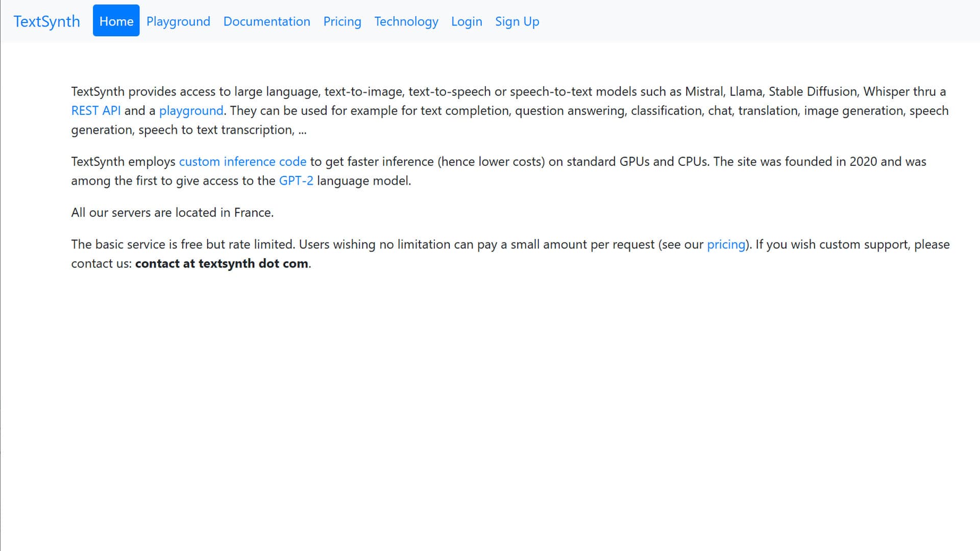
Task: Click the TextSynth brand logo link
Action: pyautogui.click(x=46, y=21)
